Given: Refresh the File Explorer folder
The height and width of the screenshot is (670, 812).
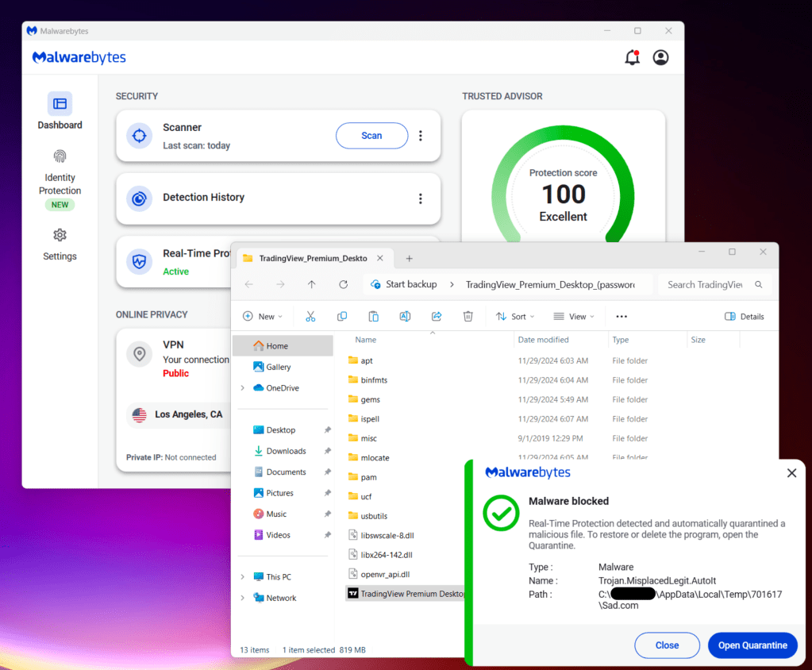Looking at the screenshot, I should tap(344, 284).
